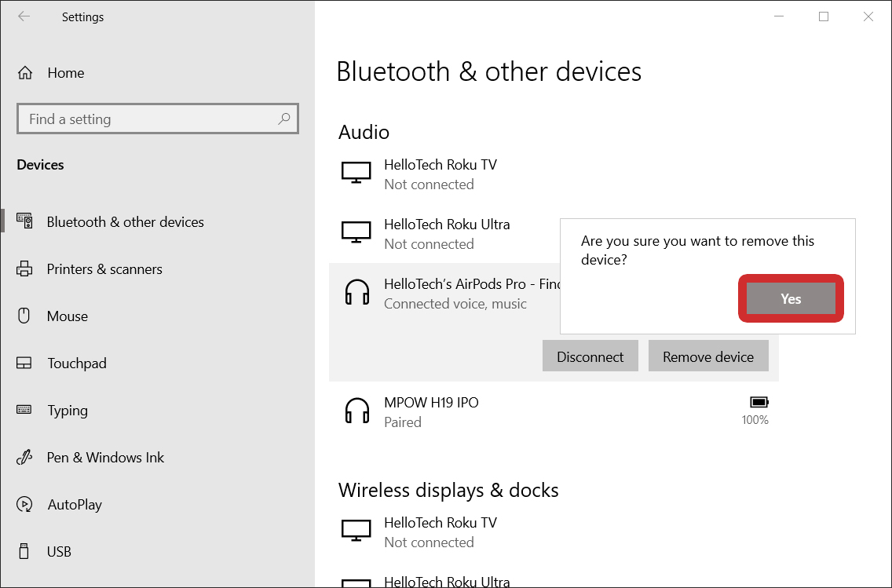Open the Pen & Windows Ink settings page
Screen dimensions: 892x588
105,457
